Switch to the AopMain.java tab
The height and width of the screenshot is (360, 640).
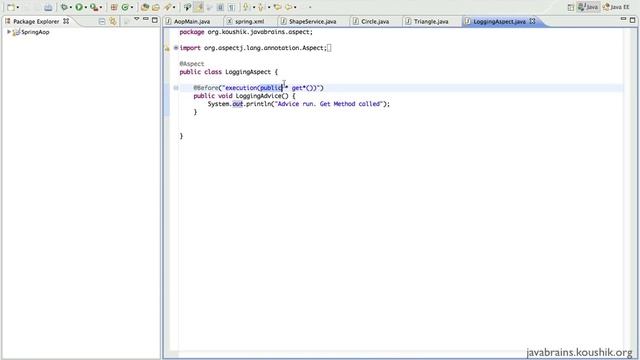point(192,21)
